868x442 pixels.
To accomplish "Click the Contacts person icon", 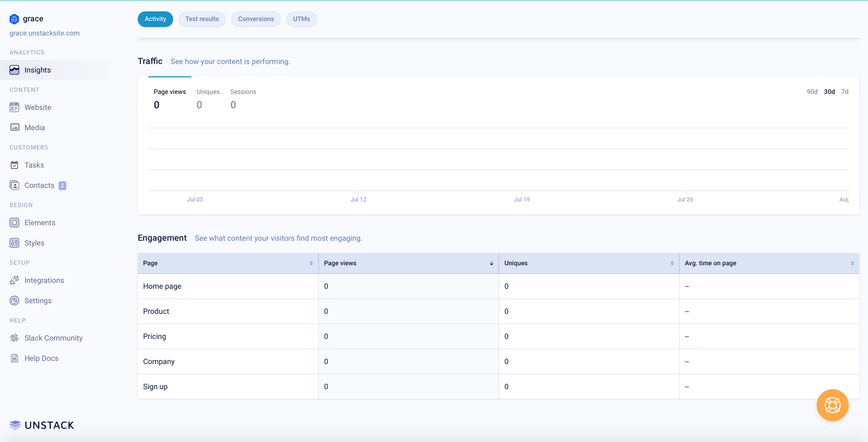I will (x=14, y=185).
